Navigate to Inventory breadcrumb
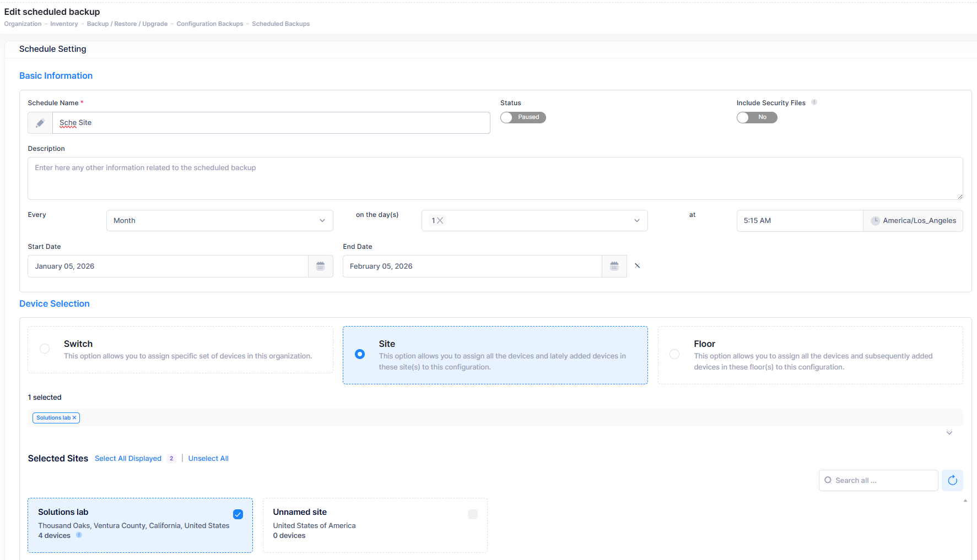 pyautogui.click(x=64, y=24)
